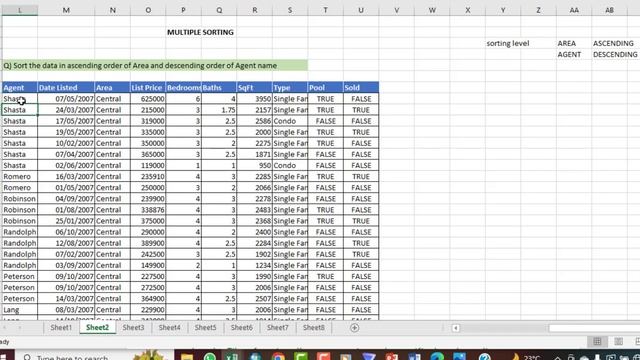640x360 pixels.
Task: Open Chrome from the taskbar
Action: pos(278,356)
